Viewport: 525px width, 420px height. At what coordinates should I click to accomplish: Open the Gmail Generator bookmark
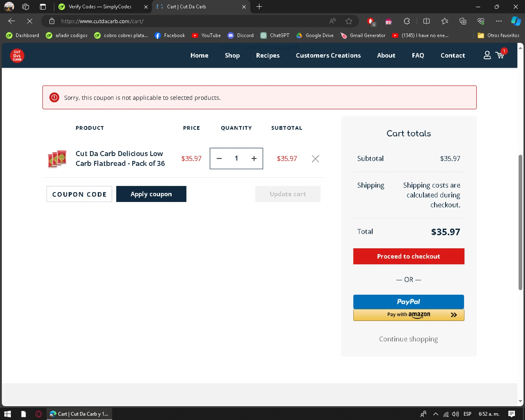point(363,35)
